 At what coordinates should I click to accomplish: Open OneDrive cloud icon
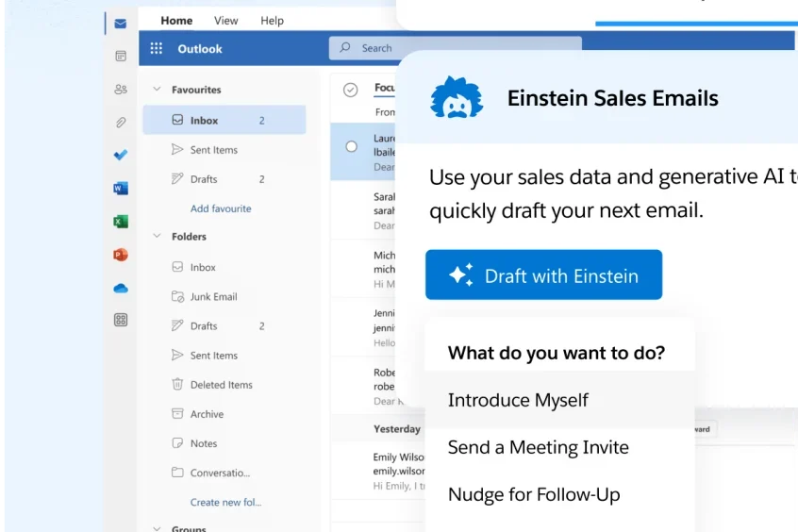[x=121, y=288]
